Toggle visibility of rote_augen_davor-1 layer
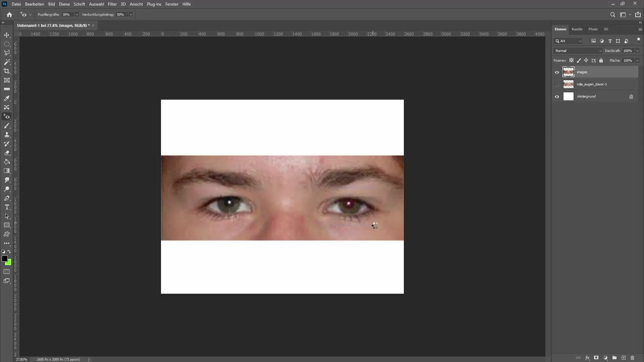This screenshot has height=362, width=644. [557, 84]
